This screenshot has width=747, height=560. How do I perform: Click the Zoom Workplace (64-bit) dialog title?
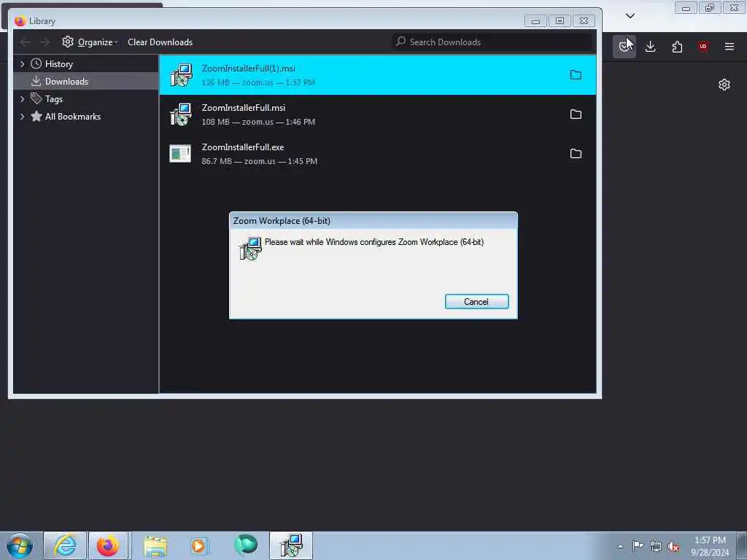click(282, 221)
